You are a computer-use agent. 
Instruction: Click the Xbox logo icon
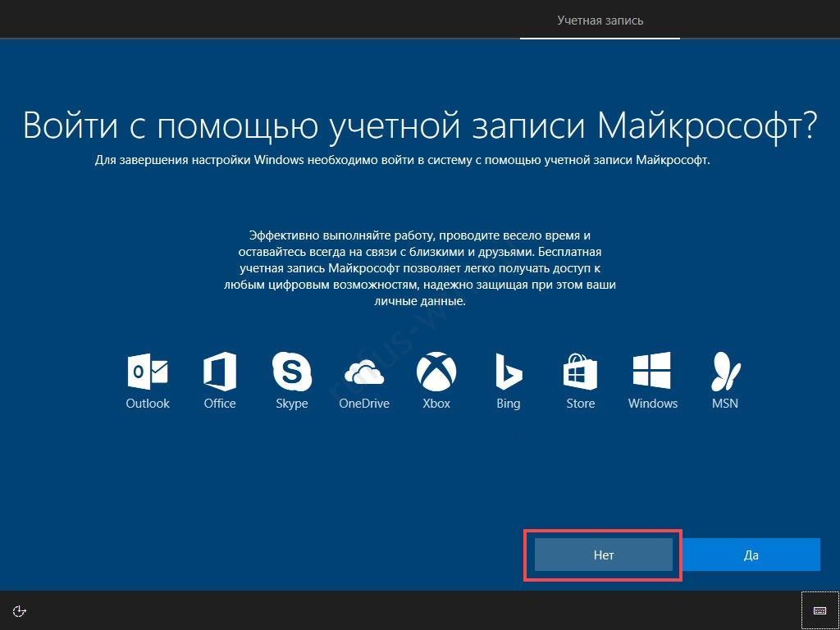click(x=436, y=372)
